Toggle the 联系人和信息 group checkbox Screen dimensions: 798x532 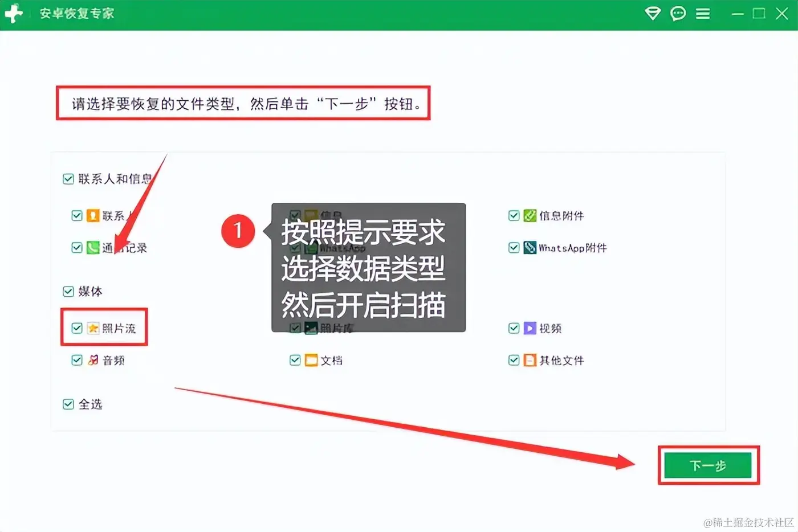68,179
